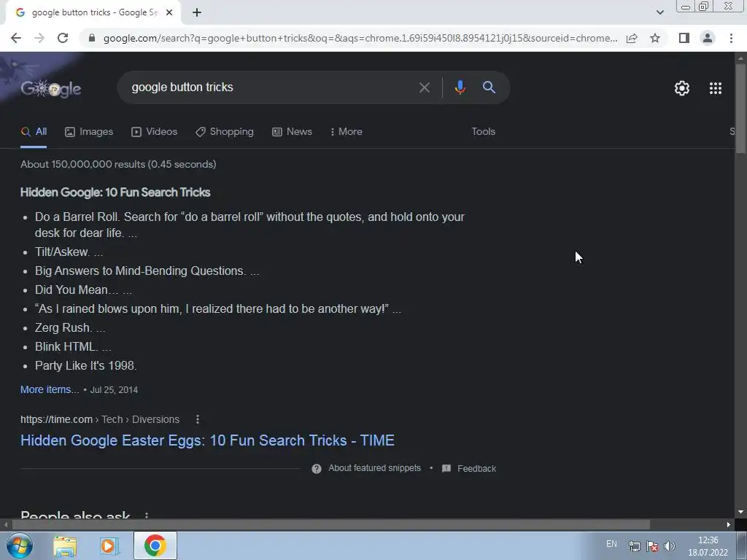Open Hidden Google Easter Eggs TIME link
Viewport: 747px width, 560px height.
click(x=207, y=440)
